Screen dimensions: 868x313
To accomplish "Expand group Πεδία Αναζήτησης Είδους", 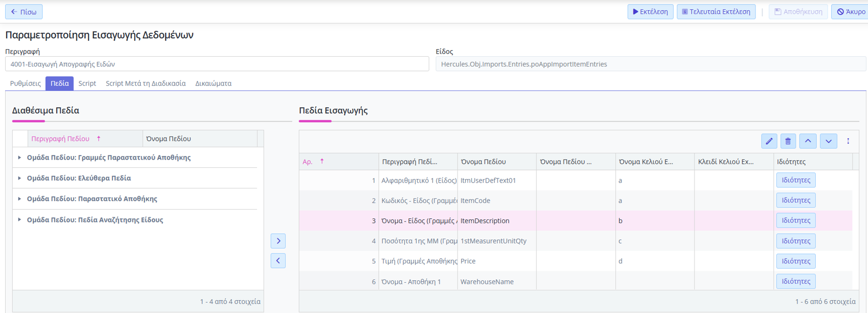I will (x=19, y=220).
